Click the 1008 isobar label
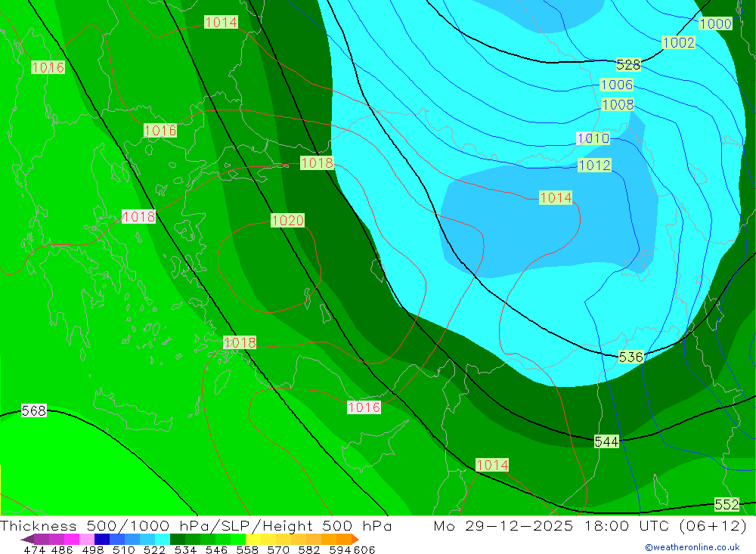This screenshot has height=554, width=756. click(618, 104)
